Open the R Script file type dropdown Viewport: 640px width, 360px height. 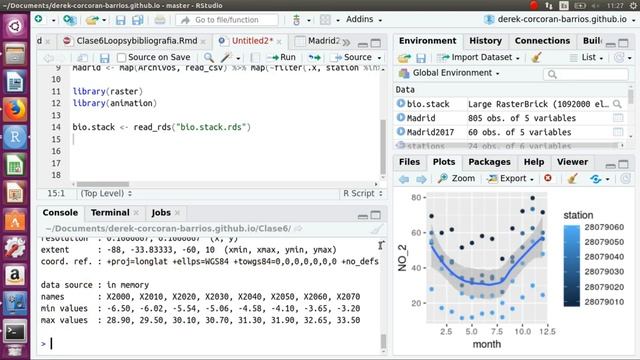(362, 193)
